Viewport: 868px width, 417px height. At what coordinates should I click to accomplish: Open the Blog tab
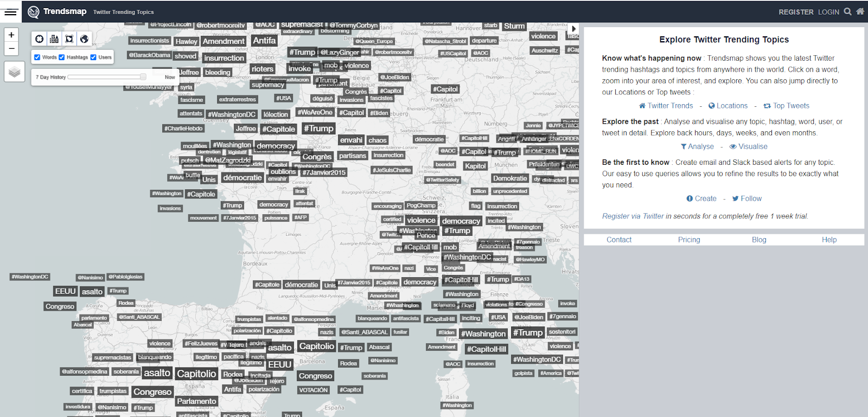[x=759, y=240]
